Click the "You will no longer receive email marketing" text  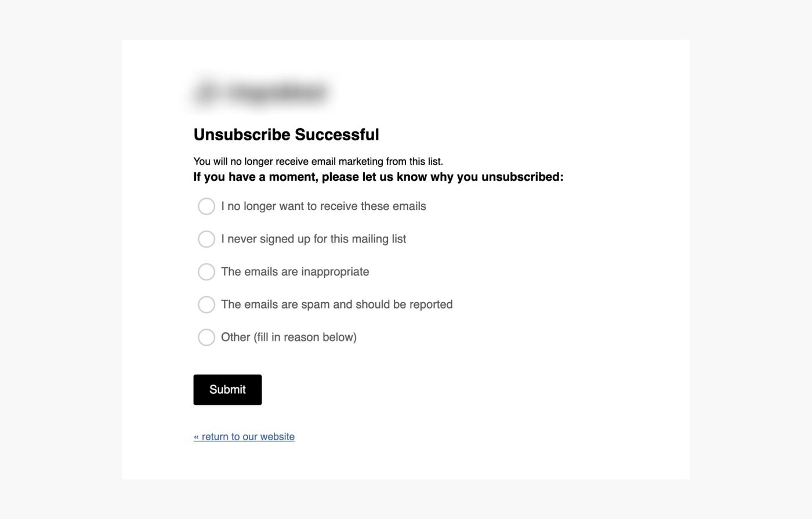[x=318, y=161]
